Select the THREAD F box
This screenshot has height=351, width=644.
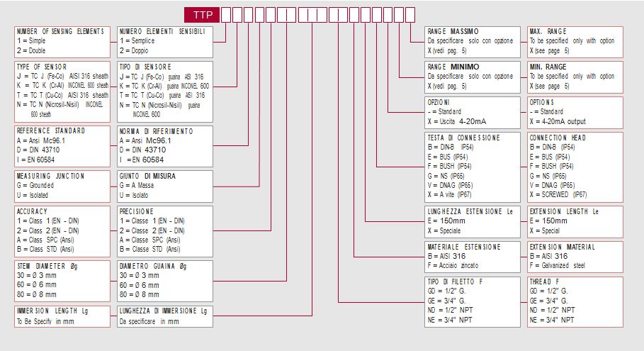tap(575, 301)
